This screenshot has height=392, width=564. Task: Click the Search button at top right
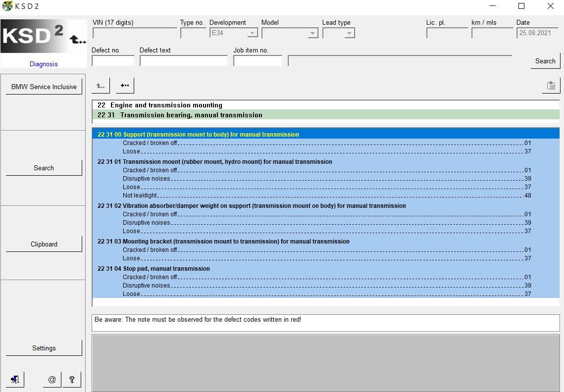pyautogui.click(x=545, y=61)
